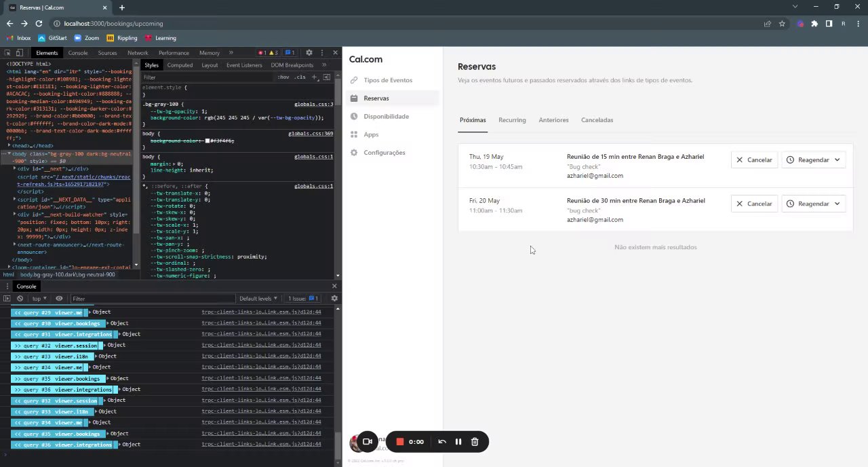The height and width of the screenshot is (467, 868).
Task: Open globals.css:369 source link
Action: pos(311,134)
